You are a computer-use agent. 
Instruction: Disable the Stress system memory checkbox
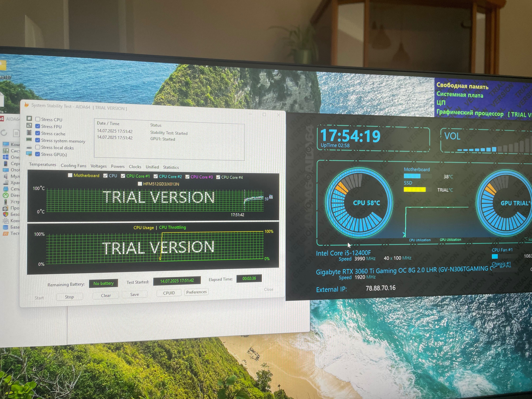pos(38,140)
